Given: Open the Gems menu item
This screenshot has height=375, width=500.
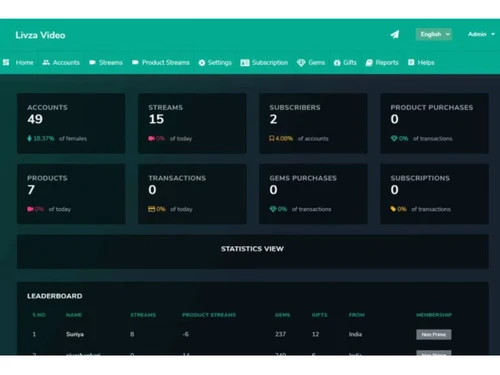Looking at the screenshot, I should pyautogui.click(x=316, y=62).
